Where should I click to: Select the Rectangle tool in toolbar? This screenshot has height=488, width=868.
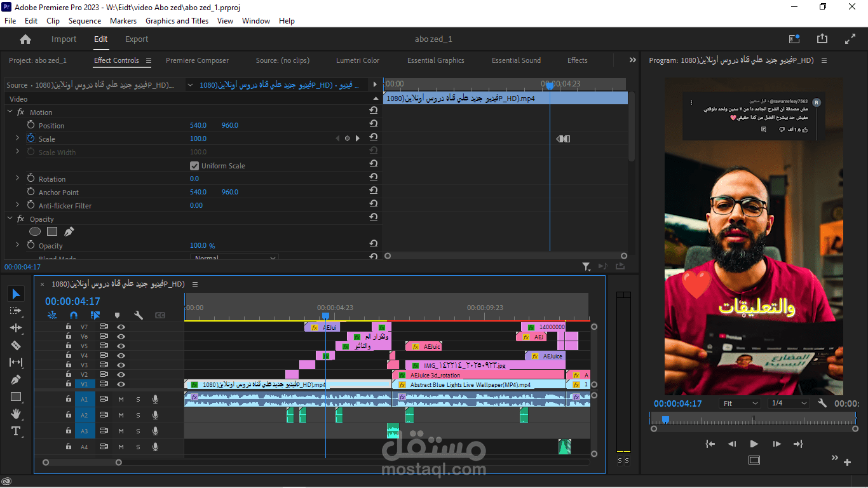(17, 396)
